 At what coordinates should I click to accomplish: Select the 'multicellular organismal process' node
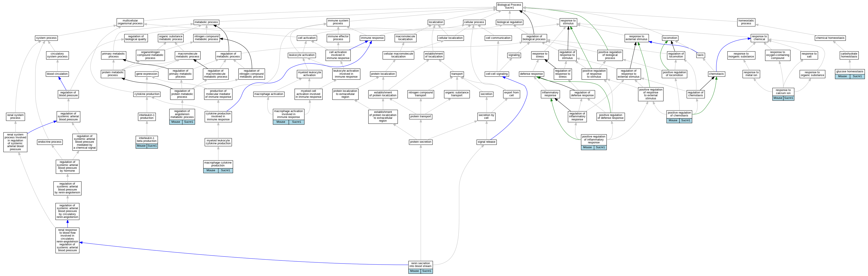pos(130,22)
